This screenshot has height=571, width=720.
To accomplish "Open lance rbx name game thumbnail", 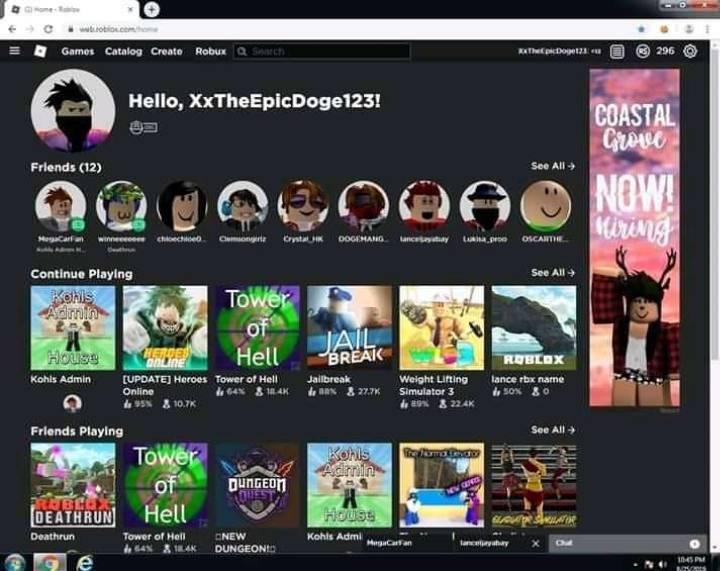I will (534, 328).
